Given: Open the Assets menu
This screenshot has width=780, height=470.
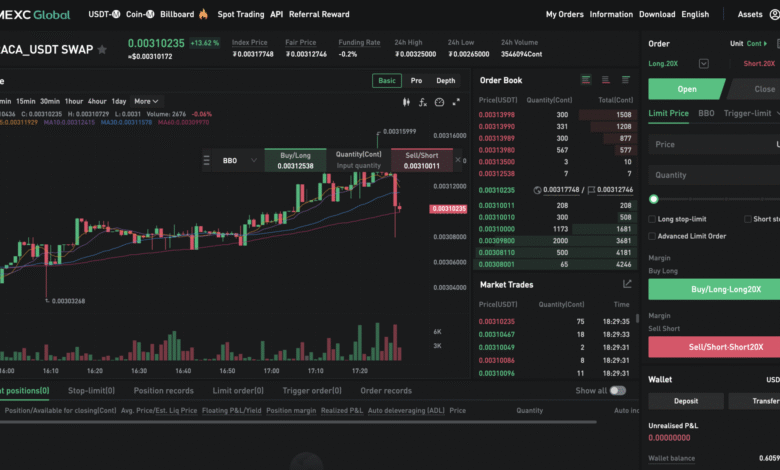Looking at the screenshot, I should (x=750, y=14).
